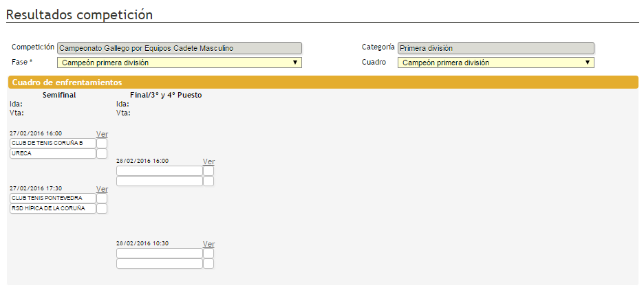This screenshot has width=644, height=290.
Task: Click score box next to CLUB DE TENIS CORUÑA B
Action: (102, 143)
